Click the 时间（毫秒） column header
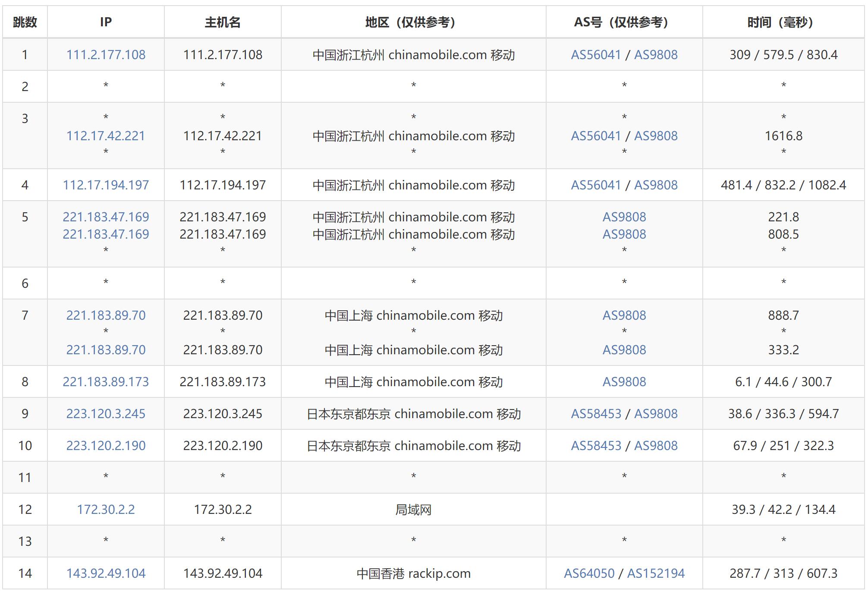Viewport: 868px width, 592px height. tap(783, 22)
